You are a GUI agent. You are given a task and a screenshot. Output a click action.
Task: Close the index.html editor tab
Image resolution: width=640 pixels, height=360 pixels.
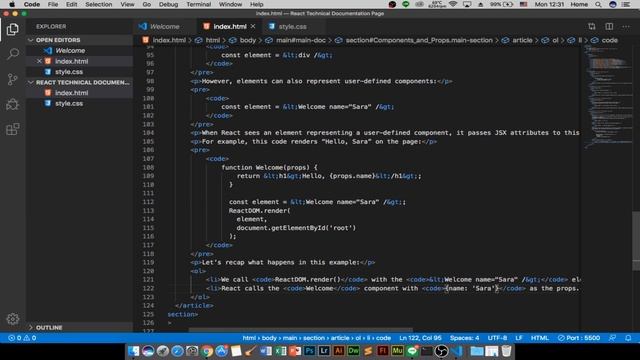click(253, 26)
